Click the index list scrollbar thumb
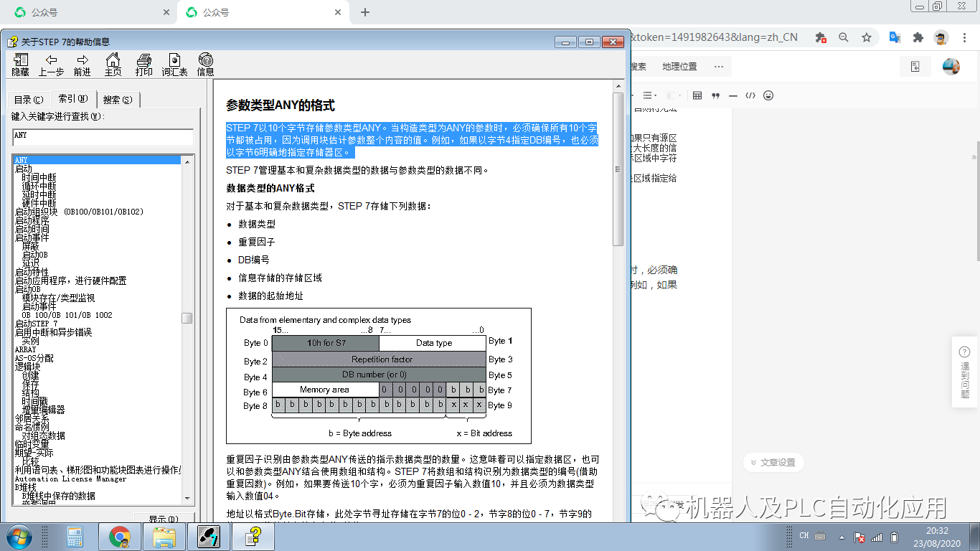The image size is (980, 551). pyautogui.click(x=187, y=318)
